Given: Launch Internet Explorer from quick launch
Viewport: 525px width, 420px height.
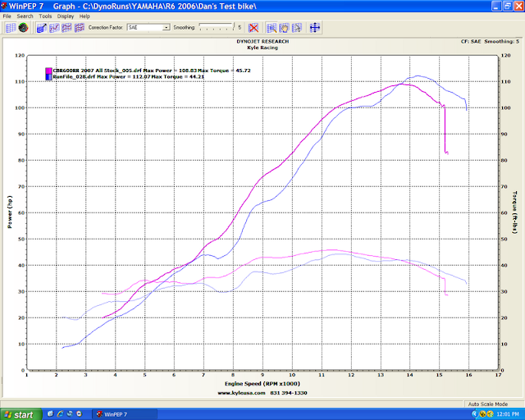Looking at the screenshot, I should [60, 414].
